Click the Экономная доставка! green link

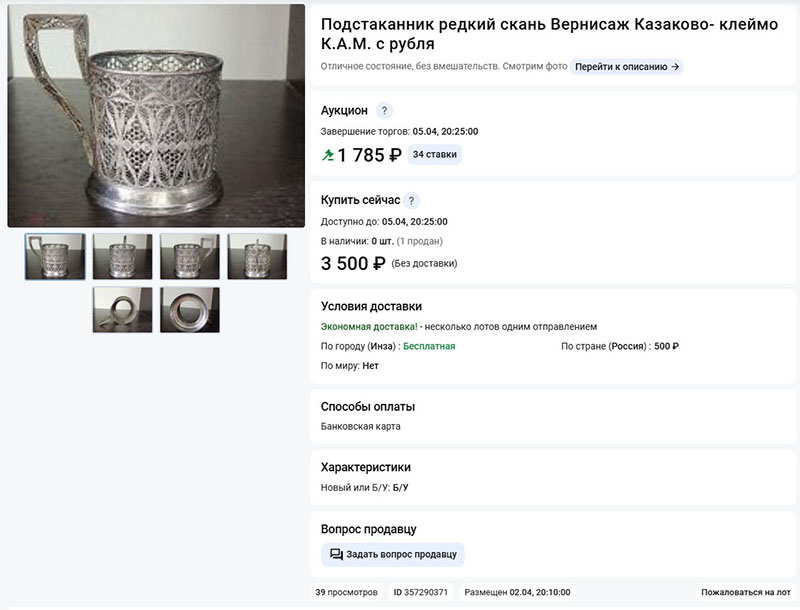(x=369, y=326)
